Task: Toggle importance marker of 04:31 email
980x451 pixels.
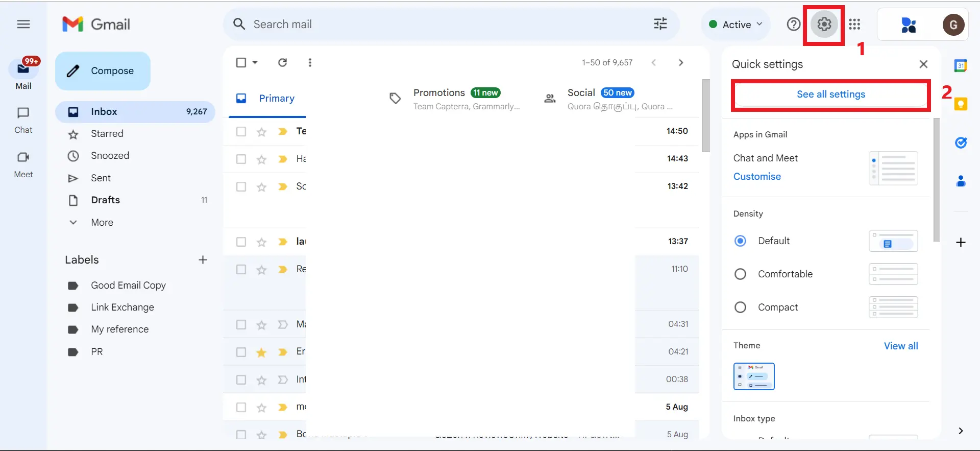Action: tap(282, 324)
